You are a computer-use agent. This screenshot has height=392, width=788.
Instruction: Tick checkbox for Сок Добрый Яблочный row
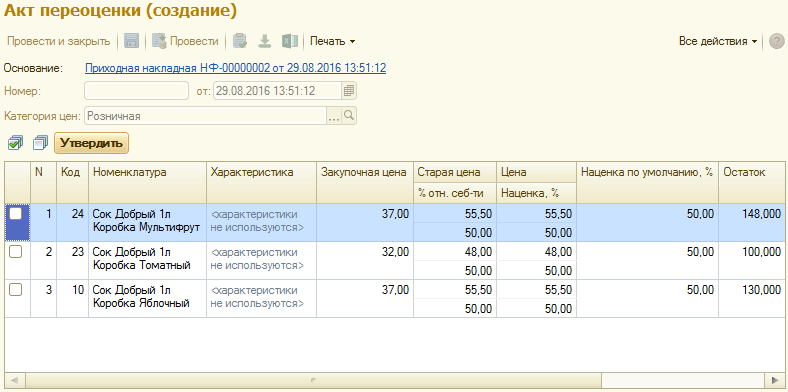(16, 289)
